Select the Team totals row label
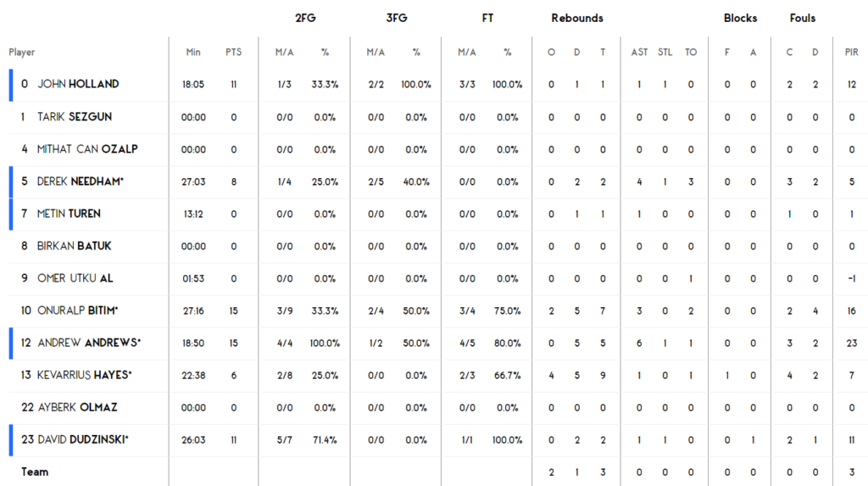This screenshot has width=868, height=486. [35, 472]
